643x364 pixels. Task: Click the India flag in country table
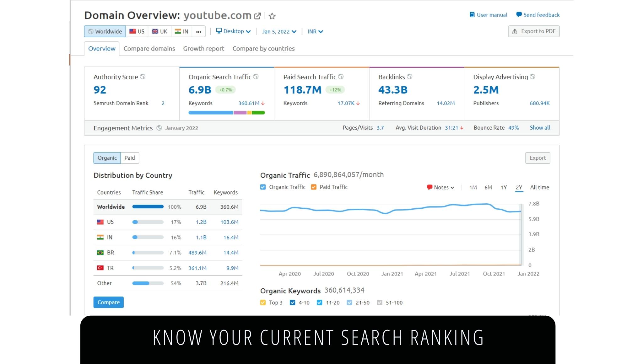point(100,238)
